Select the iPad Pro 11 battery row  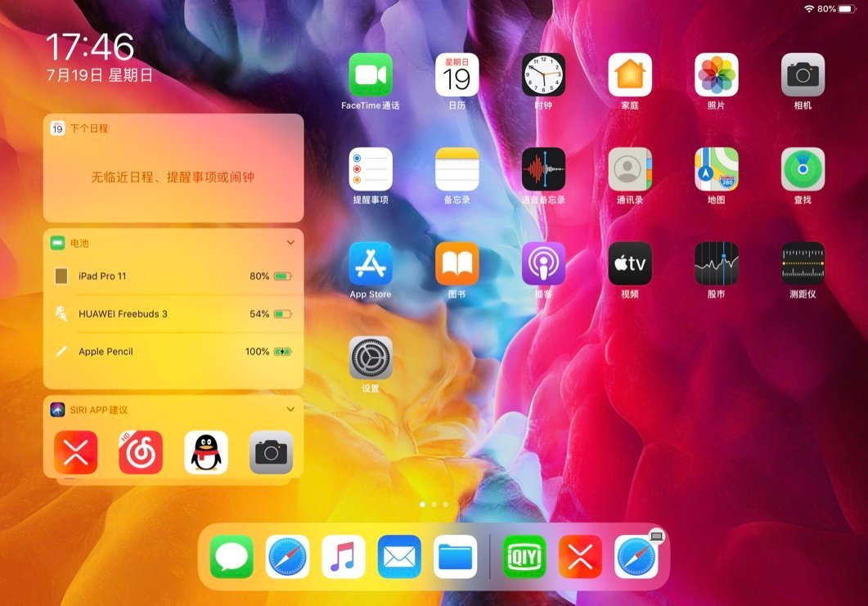click(x=173, y=276)
